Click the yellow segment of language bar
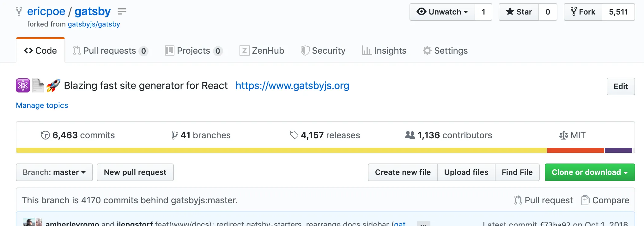Image resolution: width=644 pixels, height=226 pixels. [x=281, y=151]
